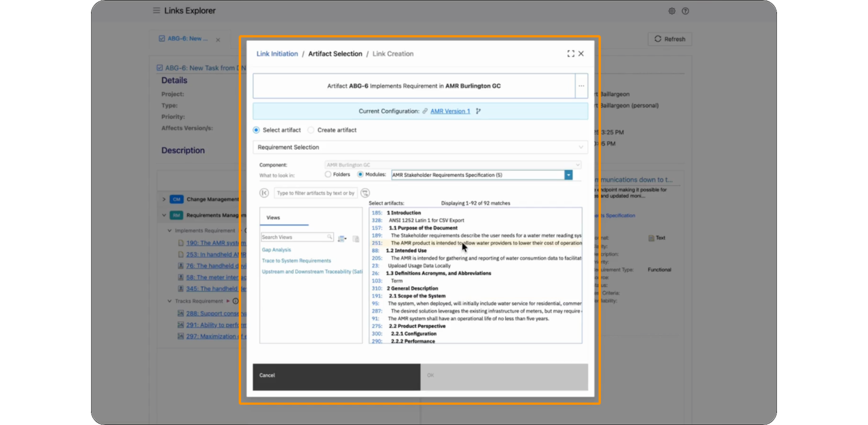Open the Component dropdown
The width and height of the screenshot is (868, 425).
point(453,165)
